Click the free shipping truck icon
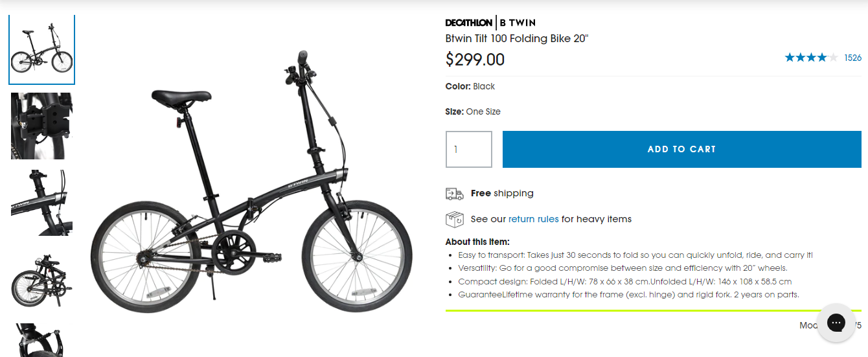Screen dimensions: 868x357 coord(455,194)
